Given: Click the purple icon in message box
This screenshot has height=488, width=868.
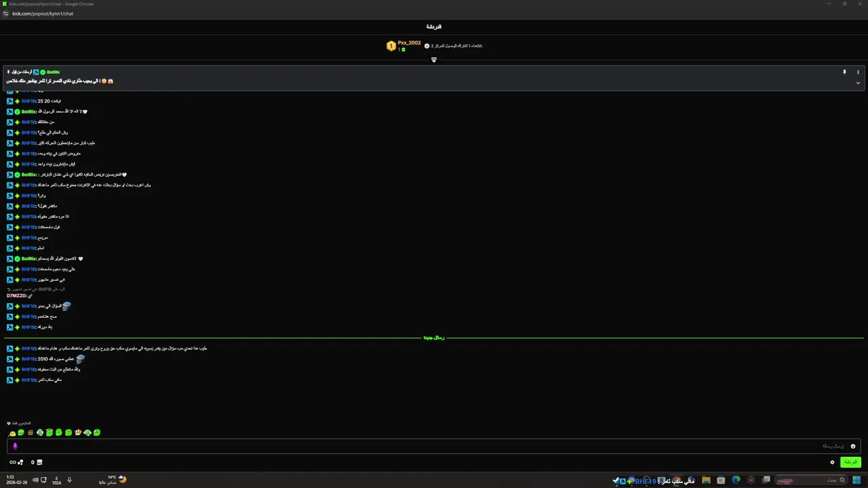Looking at the screenshot, I should [15, 446].
